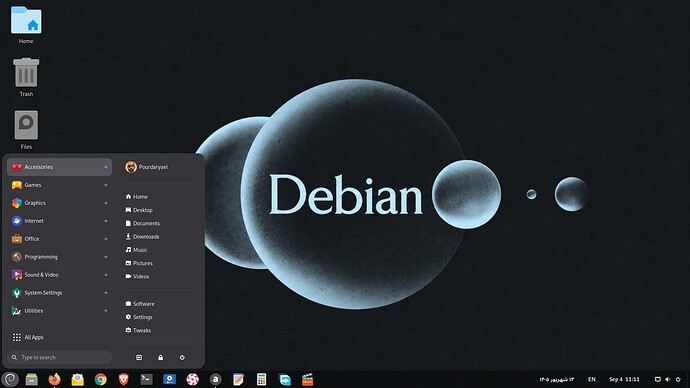Expand the Programming category arrow
The height and width of the screenshot is (388, 690).
pos(106,257)
